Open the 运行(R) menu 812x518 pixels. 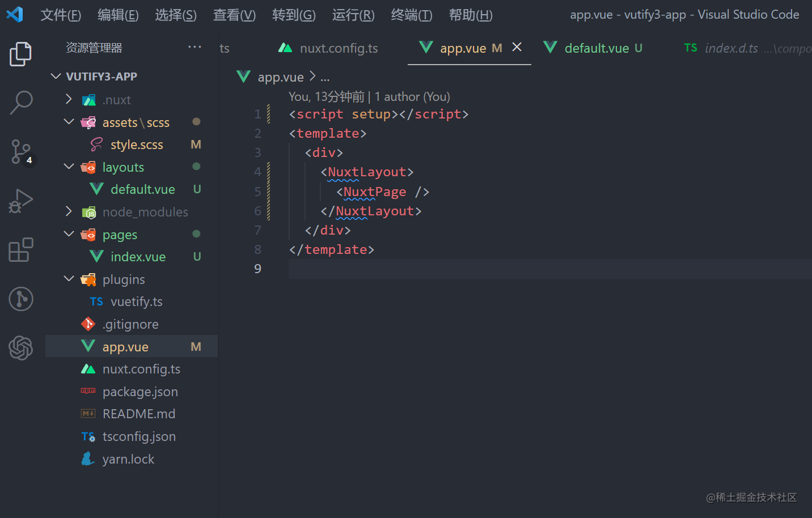[x=353, y=15]
